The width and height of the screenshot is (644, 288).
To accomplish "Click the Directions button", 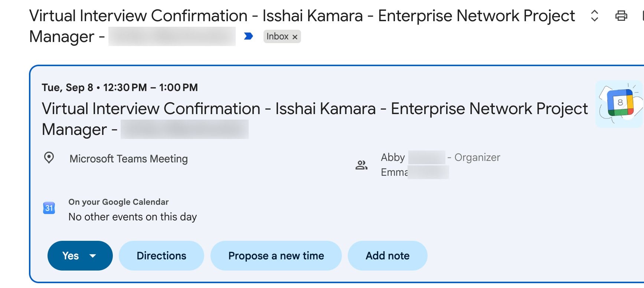I will pyautogui.click(x=161, y=256).
